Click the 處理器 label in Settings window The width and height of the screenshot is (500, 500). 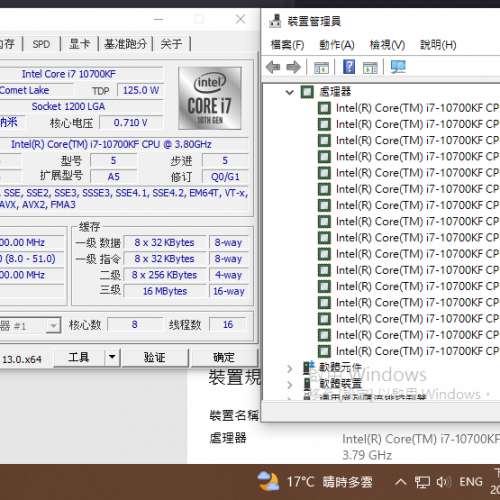tap(228, 438)
